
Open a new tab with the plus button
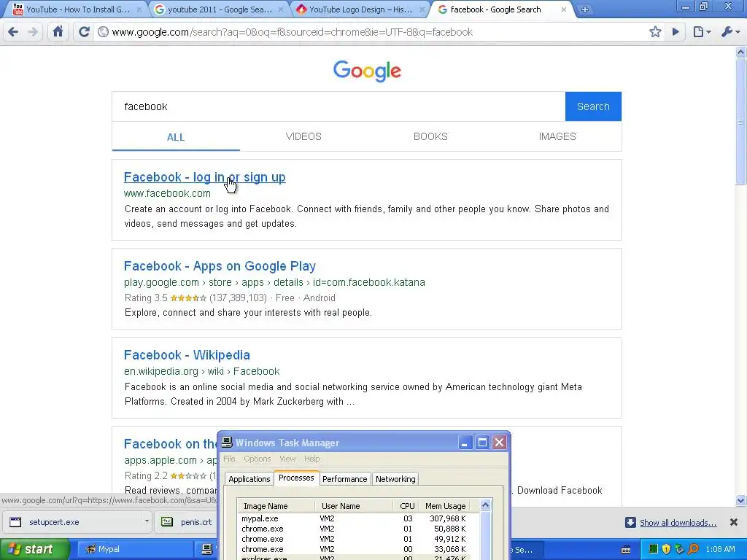click(585, 9)
